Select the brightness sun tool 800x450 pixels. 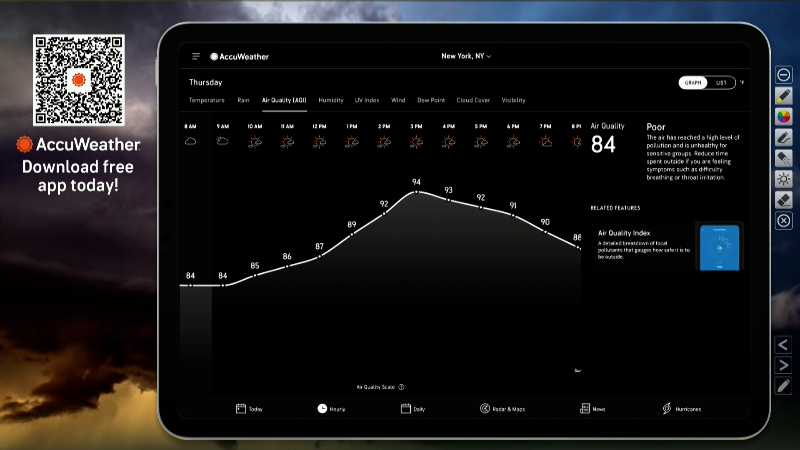point(784,179)
